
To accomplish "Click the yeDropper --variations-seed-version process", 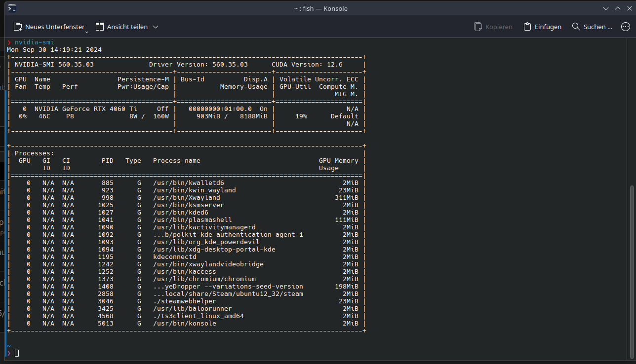I will click(x=228, y=287).
